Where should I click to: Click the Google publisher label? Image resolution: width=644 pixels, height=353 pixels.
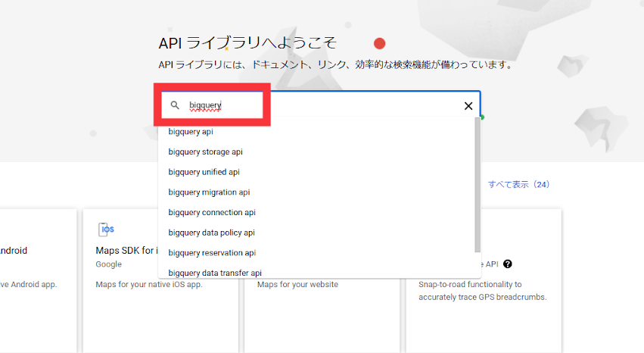point(109,264)
